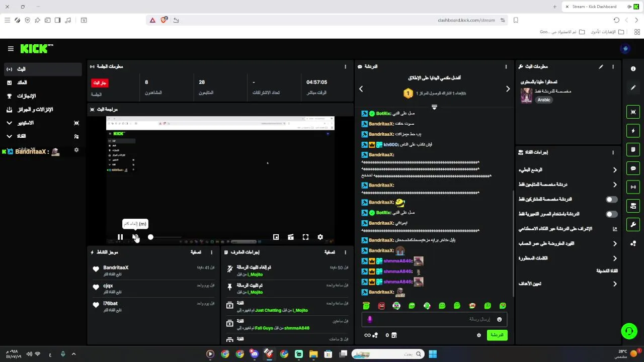Click filter in moderator actions panel

pos(330,252)
